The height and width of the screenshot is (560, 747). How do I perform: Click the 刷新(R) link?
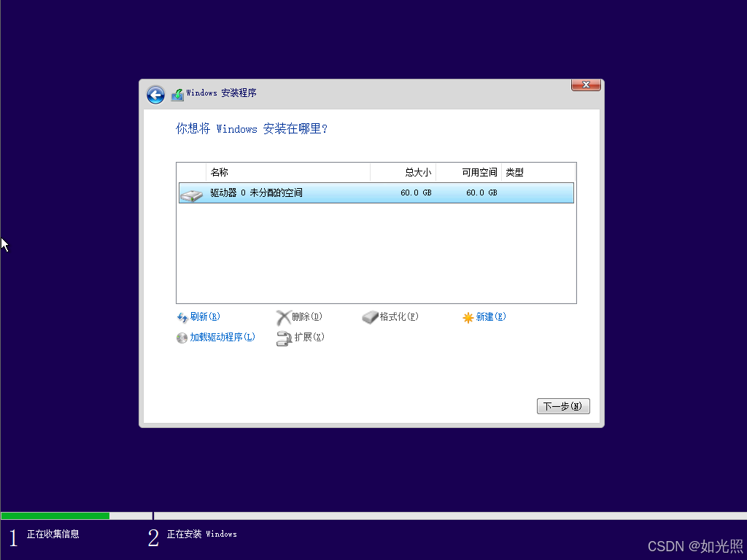[x=205, y=316]
